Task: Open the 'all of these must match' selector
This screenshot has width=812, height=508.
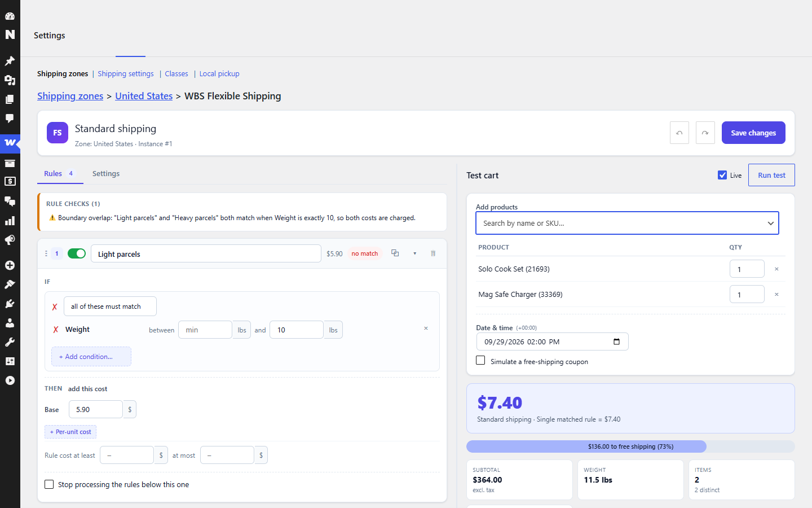Action: [110, 306]
